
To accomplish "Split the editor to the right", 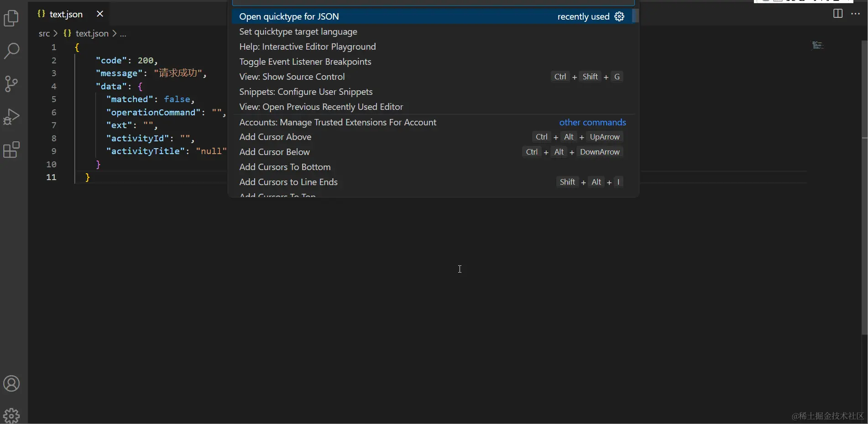I will click(838, 14).
